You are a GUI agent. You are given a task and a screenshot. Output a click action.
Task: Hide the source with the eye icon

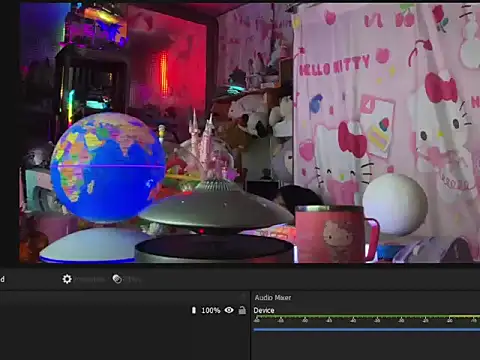tap(229, 310)
